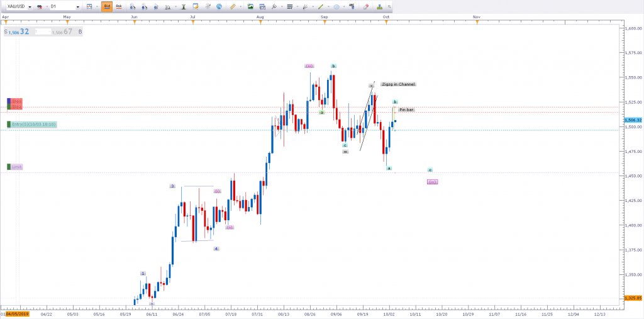Click the green Limit order marker
Viewport: 644px width, 319px height.
(9, 167)
